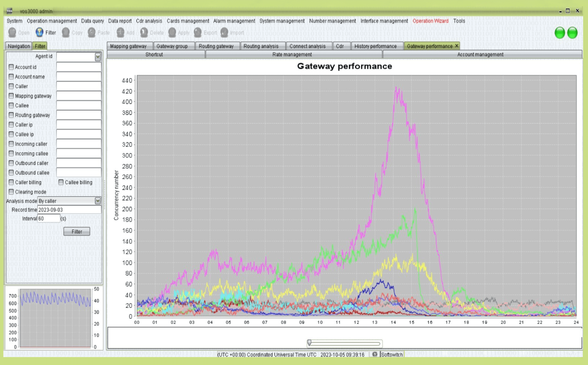Click the Account id text field
The image size is (588, 365).
(x=79, y=67)
